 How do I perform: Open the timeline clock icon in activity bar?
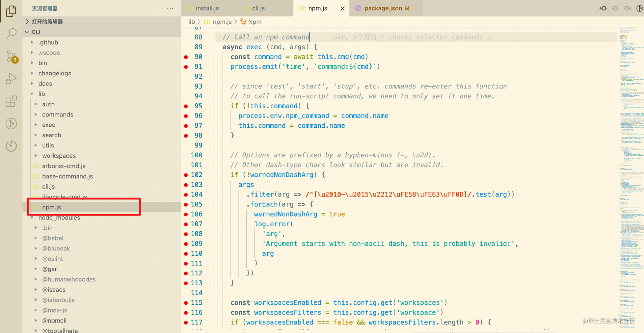pyautogui.click(x=11, y=146)
